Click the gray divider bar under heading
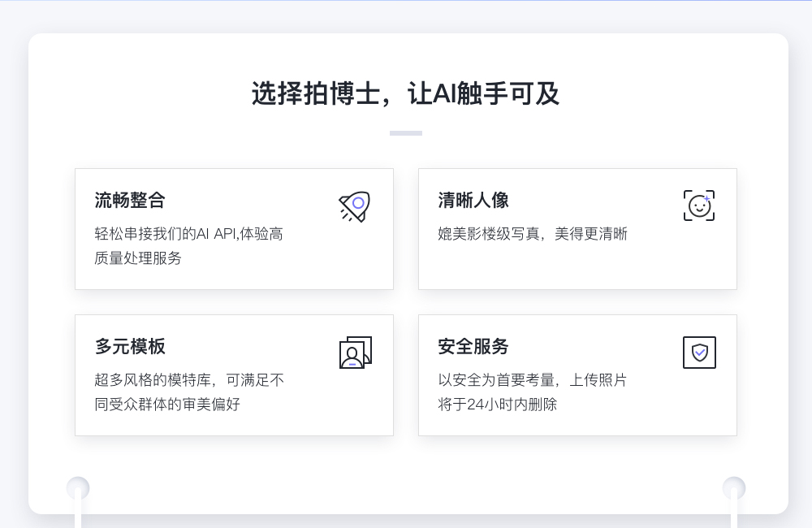Screen dimensions: 812x528 [405, 133]
